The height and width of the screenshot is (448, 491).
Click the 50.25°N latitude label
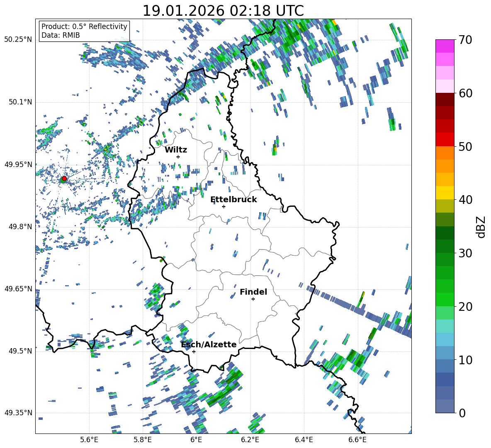click(x=18, y=39)
